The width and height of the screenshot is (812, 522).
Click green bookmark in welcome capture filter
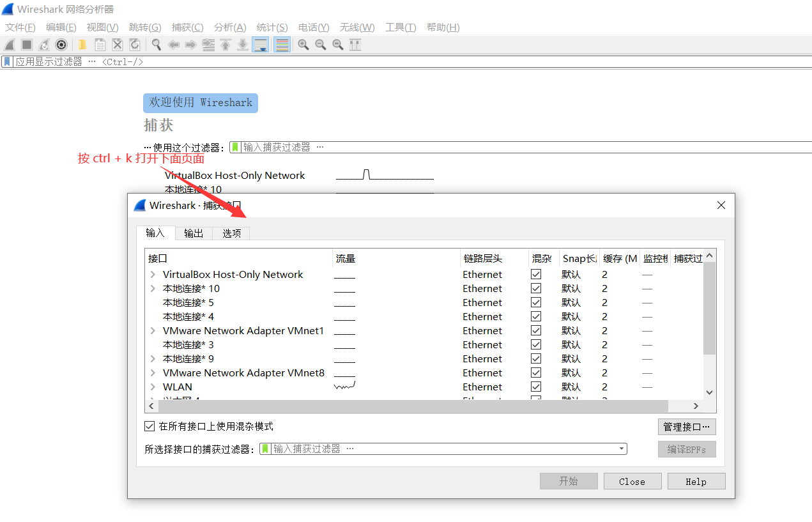tap(235, 147)
